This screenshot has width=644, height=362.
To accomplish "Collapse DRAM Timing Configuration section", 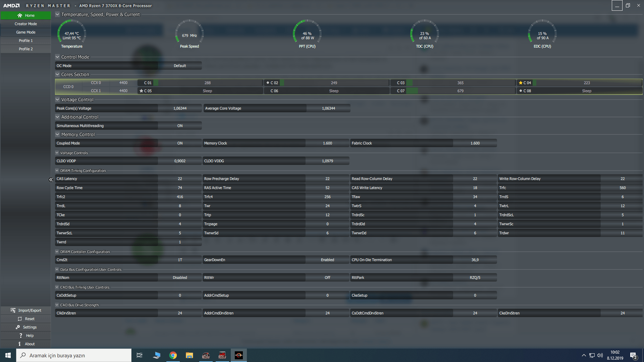I will click(x=57, y=171).
